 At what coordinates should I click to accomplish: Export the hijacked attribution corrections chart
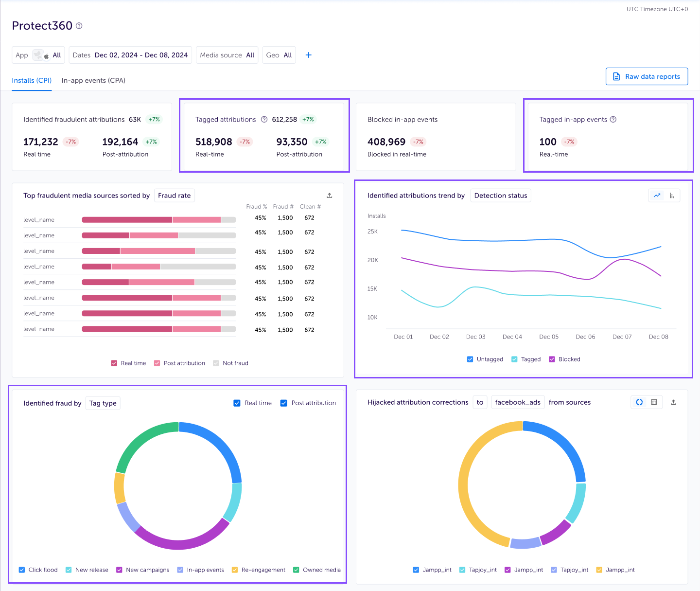(x=674, y=402)
